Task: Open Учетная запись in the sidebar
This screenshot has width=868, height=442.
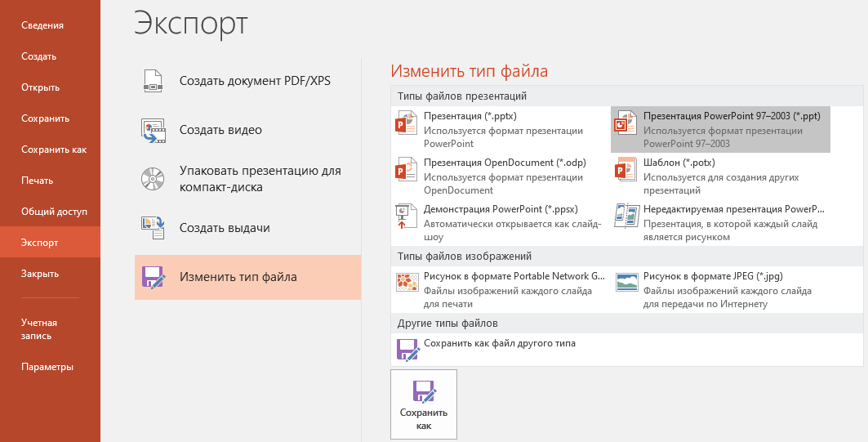Action: click(x=38, y=328)
